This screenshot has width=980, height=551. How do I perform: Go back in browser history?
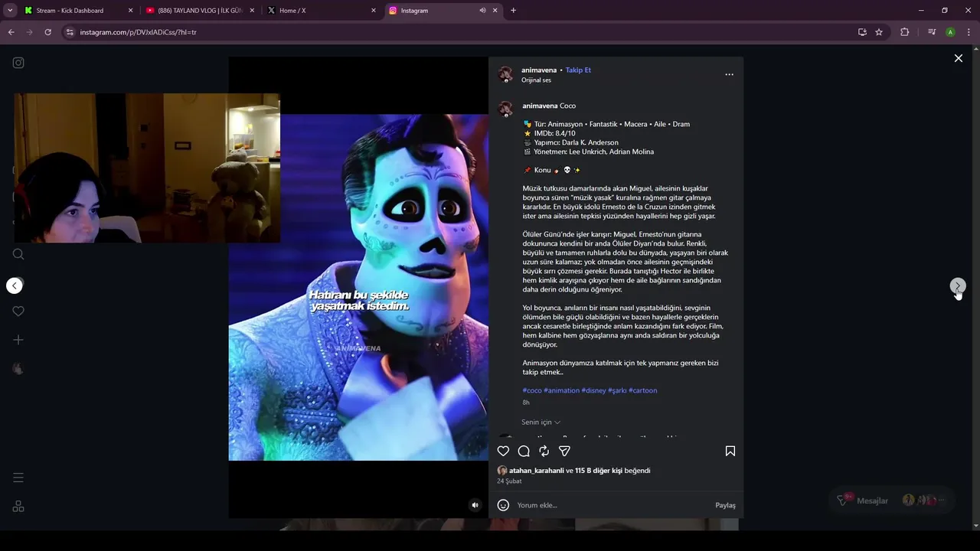tap(11, 32)
